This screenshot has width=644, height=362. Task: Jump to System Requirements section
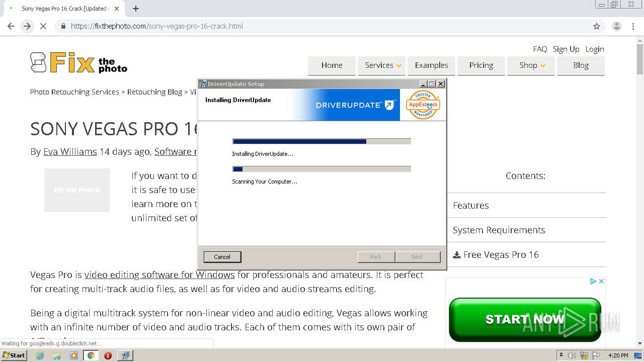tap(499, 230)
